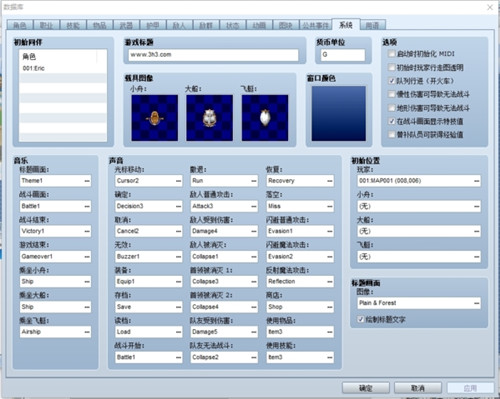Select the 技能 tab

pyautogui.click(x=73, y=25)
